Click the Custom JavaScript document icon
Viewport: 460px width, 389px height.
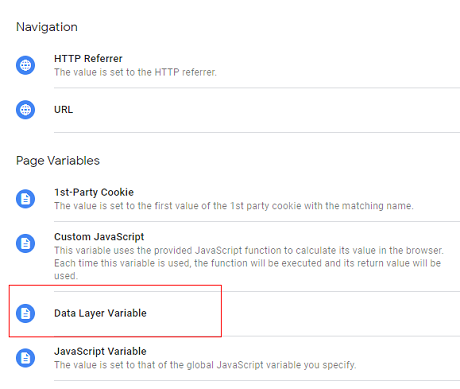(25, 244)
